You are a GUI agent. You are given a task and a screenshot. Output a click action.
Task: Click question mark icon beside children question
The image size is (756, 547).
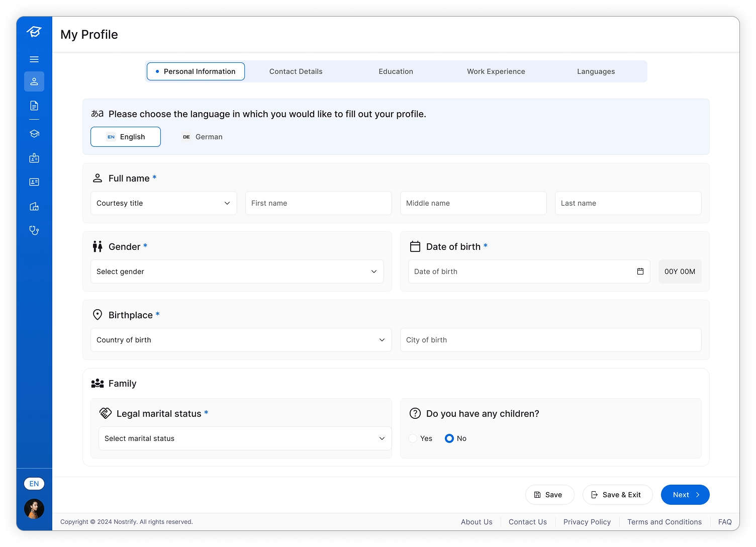[x=415, y=413]
